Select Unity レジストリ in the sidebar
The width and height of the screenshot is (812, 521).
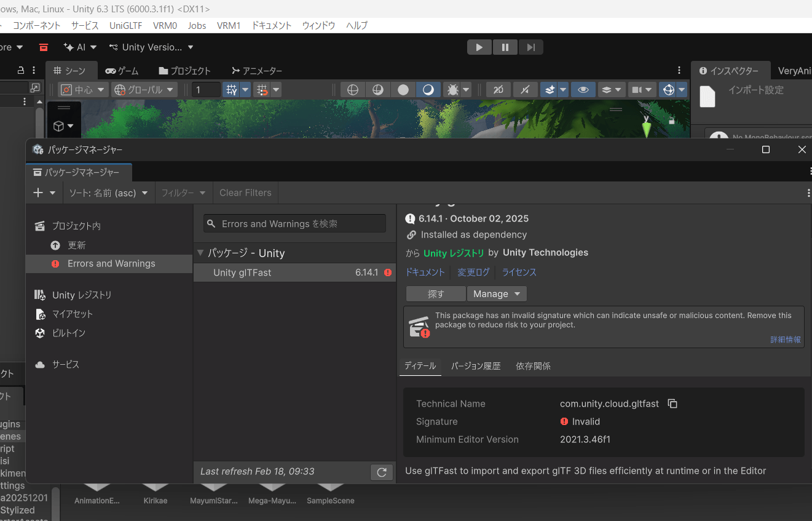point(82,295)
